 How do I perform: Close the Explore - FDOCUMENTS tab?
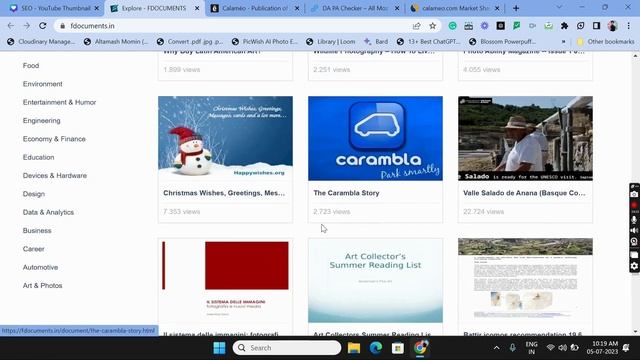click(197, 8)
